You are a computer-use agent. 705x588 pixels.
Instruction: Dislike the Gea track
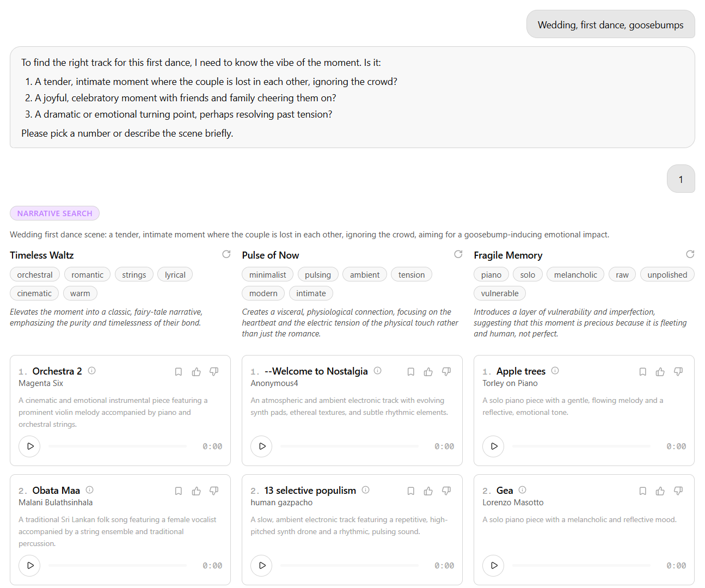pyautogui.click(x=678, y=491)
